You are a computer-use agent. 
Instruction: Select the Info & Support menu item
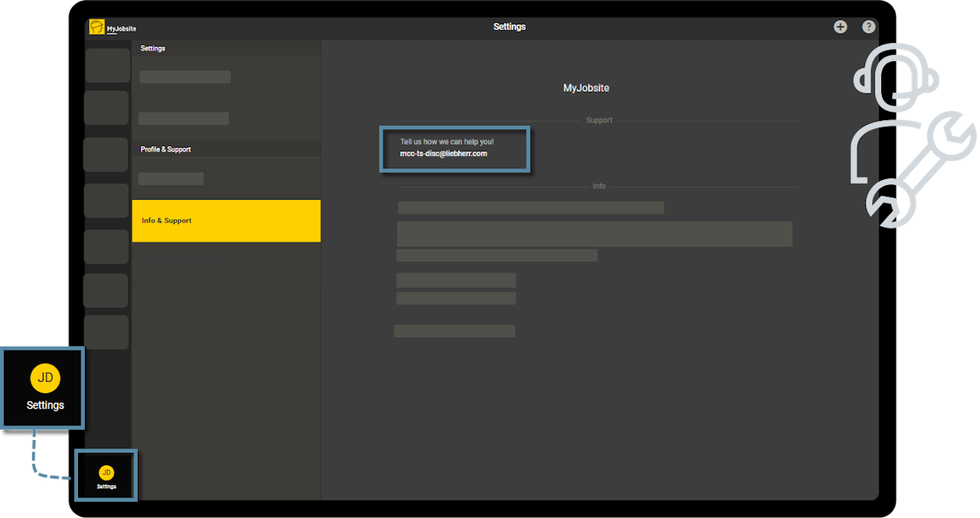[x=226, y=221]
